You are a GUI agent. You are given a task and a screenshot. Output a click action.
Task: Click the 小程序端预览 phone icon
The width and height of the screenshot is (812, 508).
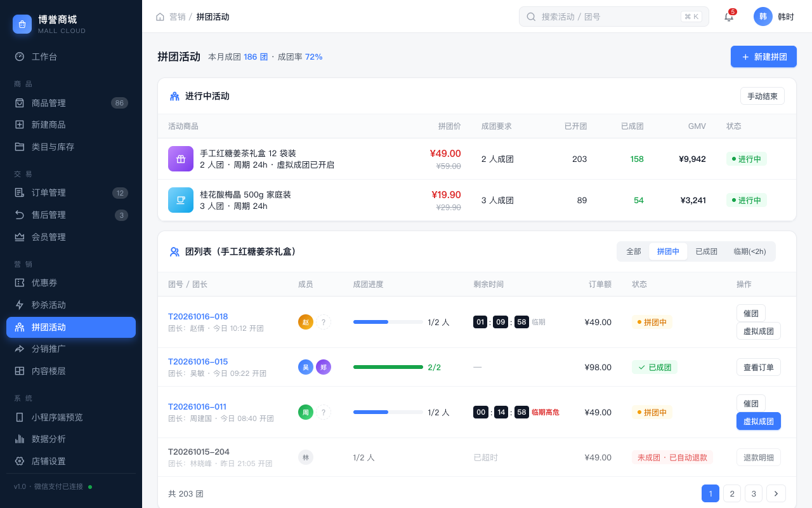click(x=20, y=417)
